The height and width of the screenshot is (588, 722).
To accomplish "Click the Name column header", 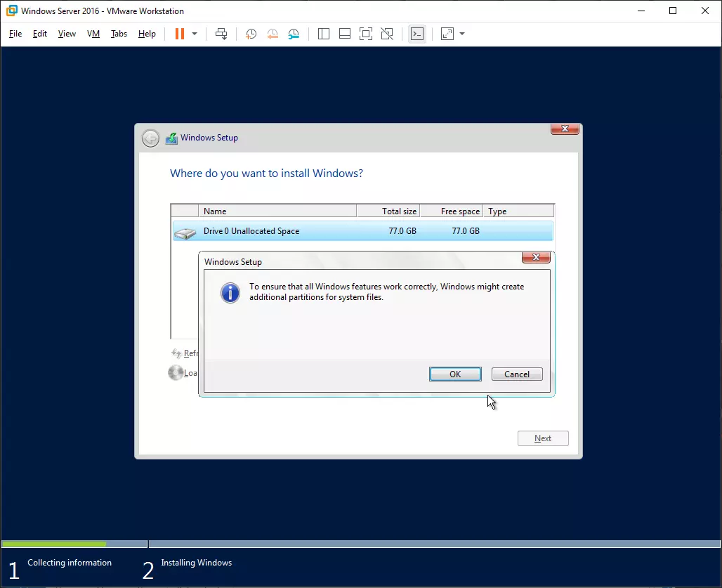I will click(x=277, y=211).
